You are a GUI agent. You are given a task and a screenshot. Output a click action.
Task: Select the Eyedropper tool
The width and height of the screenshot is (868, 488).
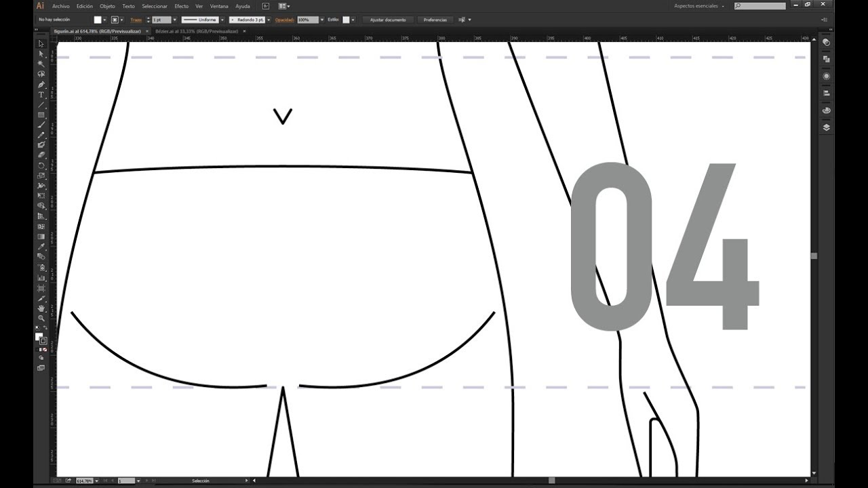coord(41,247)
